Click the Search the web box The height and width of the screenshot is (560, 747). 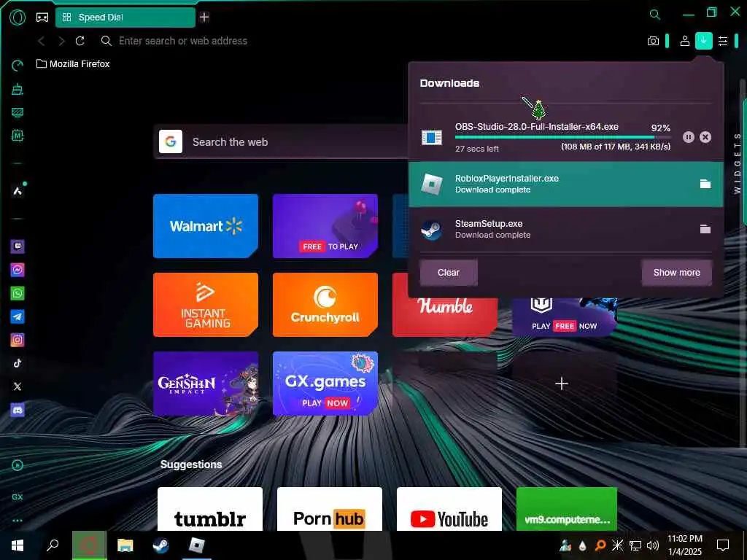pos(281,142)
